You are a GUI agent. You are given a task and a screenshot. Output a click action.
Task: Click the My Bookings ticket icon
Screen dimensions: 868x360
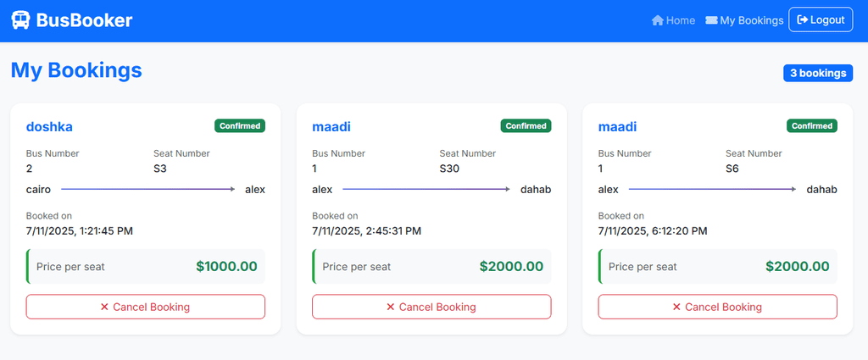(x=711, y=20)
